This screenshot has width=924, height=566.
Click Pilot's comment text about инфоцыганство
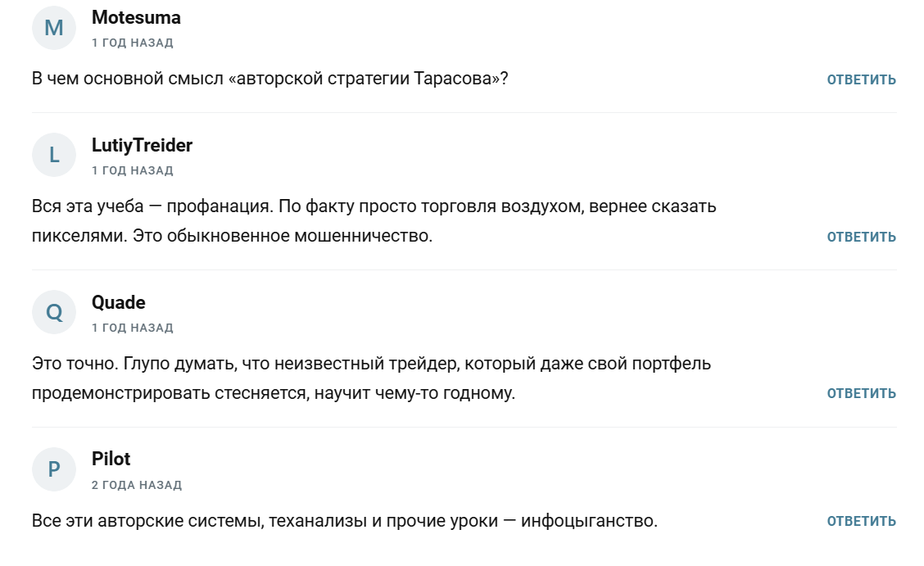344,521
